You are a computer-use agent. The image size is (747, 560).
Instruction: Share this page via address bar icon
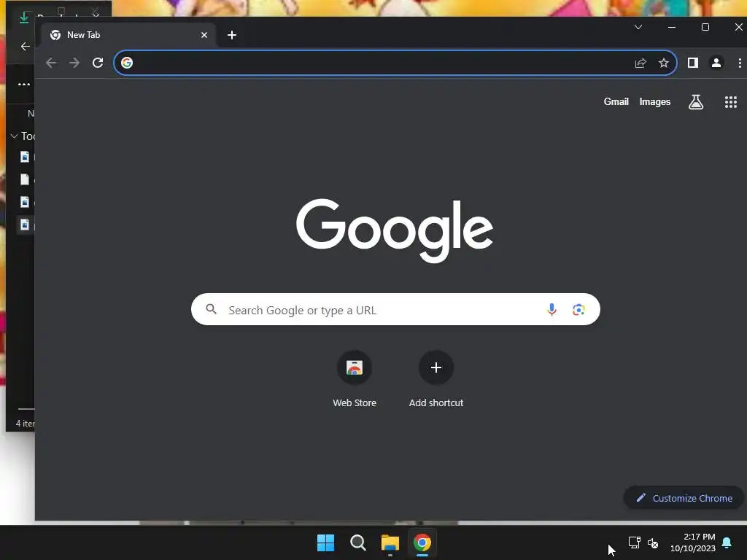pos(640,63)
